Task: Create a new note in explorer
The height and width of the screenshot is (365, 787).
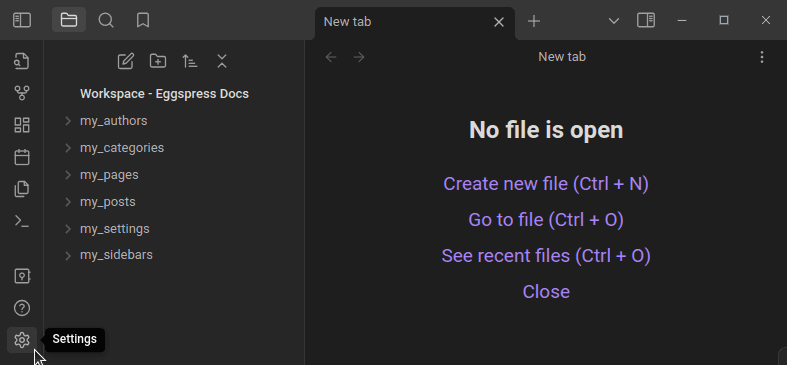Action: point(125,61)
